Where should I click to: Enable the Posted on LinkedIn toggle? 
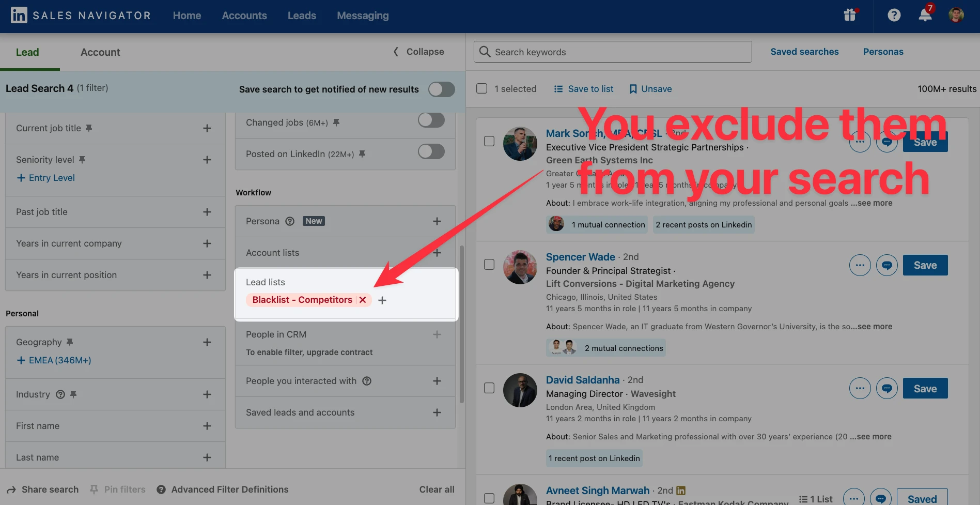click(431, 151)
